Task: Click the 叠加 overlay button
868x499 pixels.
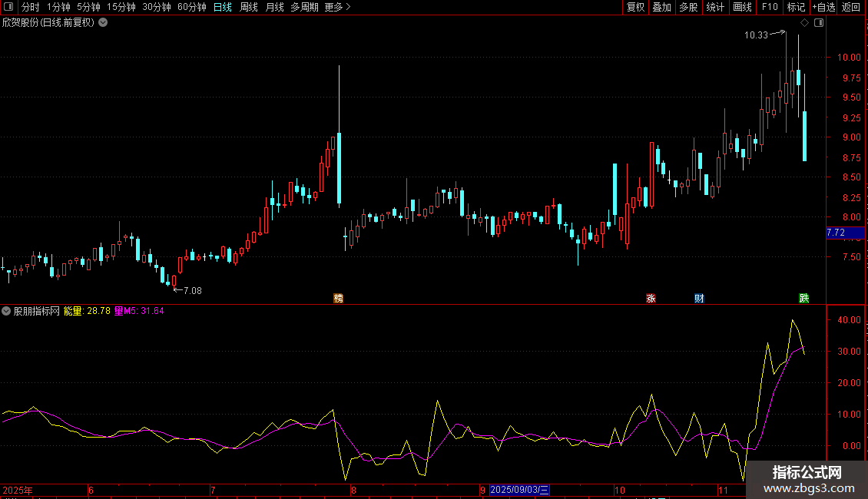Action: click(661, 7)
